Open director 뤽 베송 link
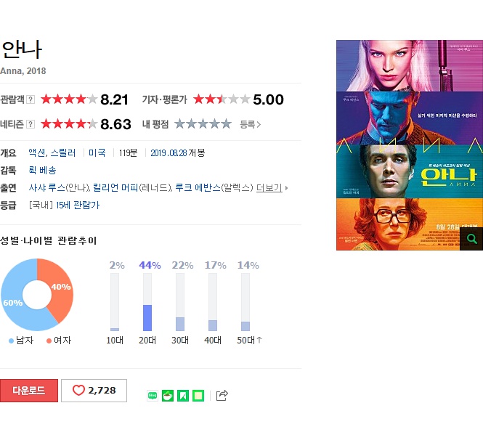The height and width of the screenshot is (448, 483). [42, 171]
